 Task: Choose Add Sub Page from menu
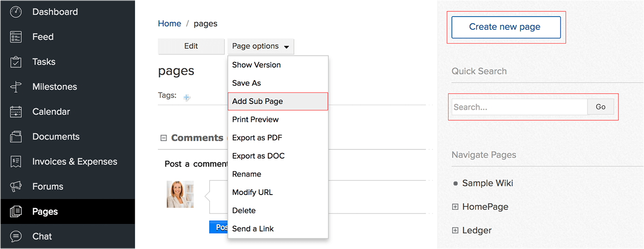pos(278,101)
